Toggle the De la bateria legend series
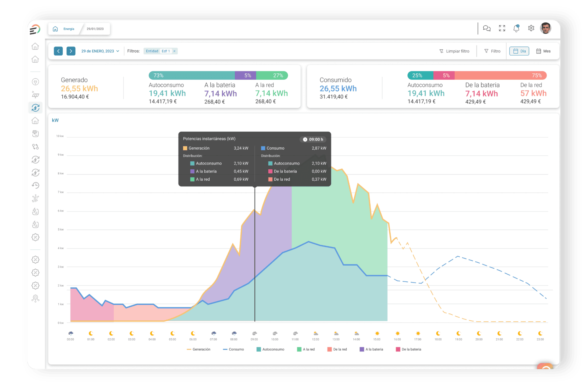 click(408, 349)
